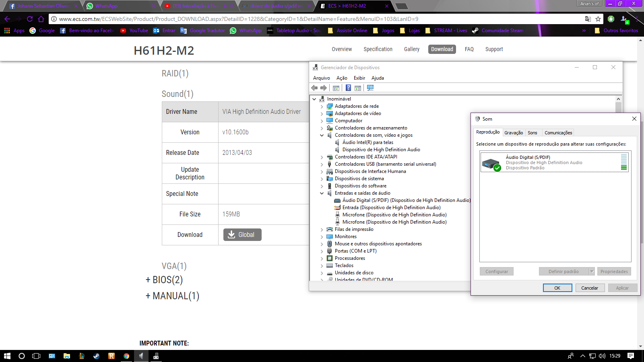
Task: Reload the ECS page in Chrome
Action: (30, 19)
